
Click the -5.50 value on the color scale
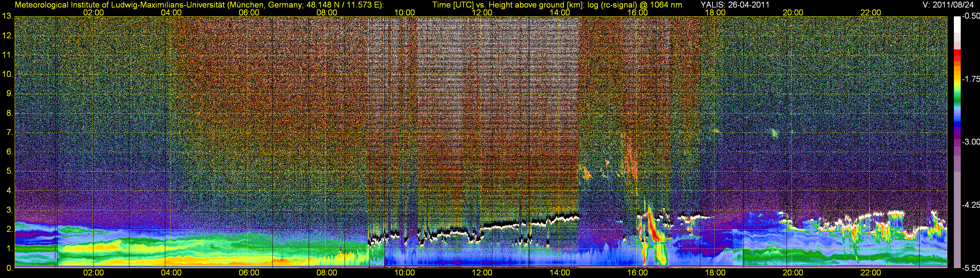coord(971,268)
